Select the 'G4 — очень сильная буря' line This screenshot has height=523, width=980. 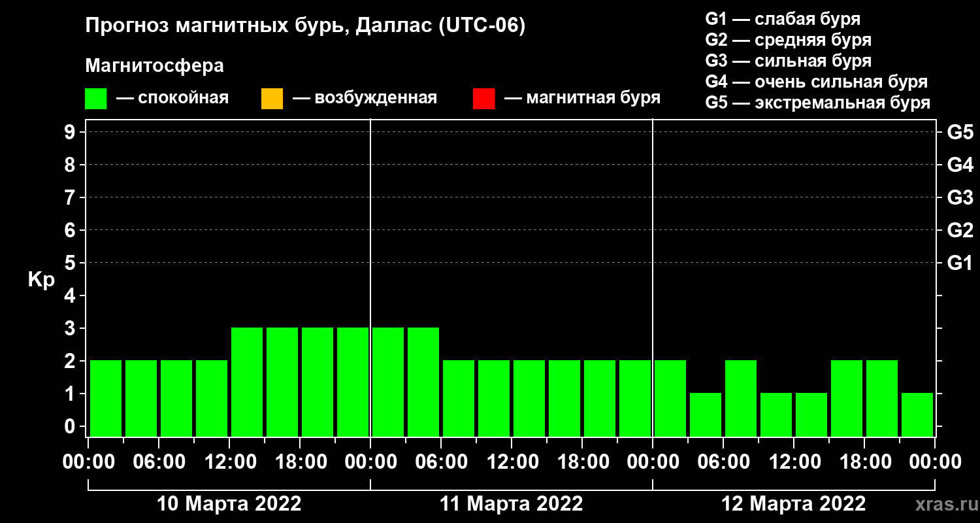pos(817,82)
